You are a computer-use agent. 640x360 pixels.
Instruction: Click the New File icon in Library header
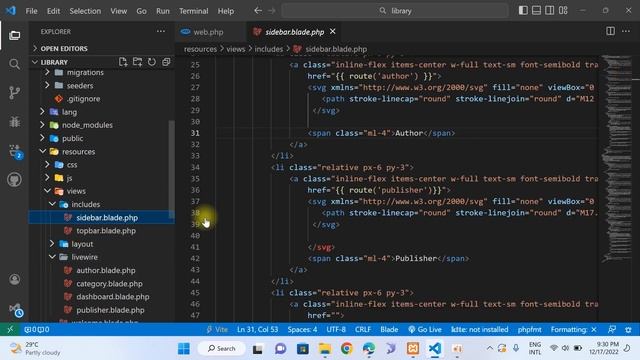coord(123,62)
